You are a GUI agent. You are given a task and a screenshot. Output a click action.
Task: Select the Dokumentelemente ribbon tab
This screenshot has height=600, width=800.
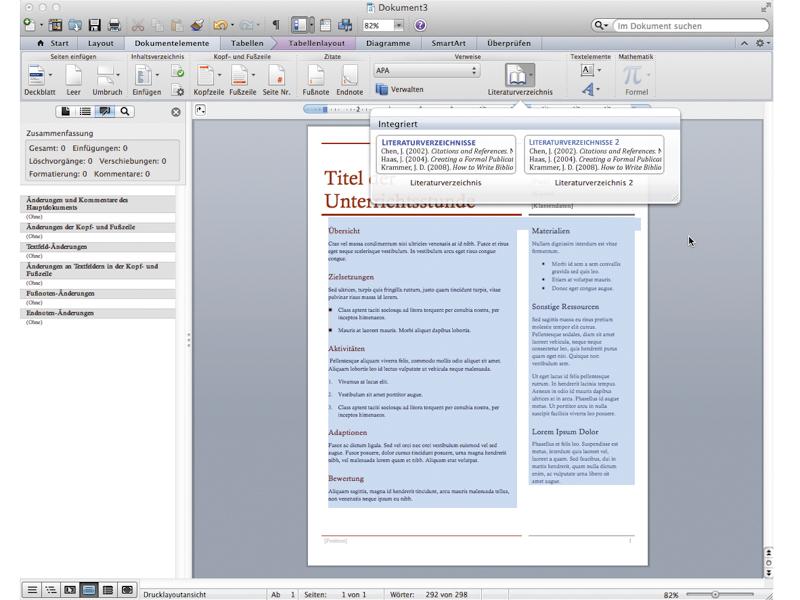point(172,43)
